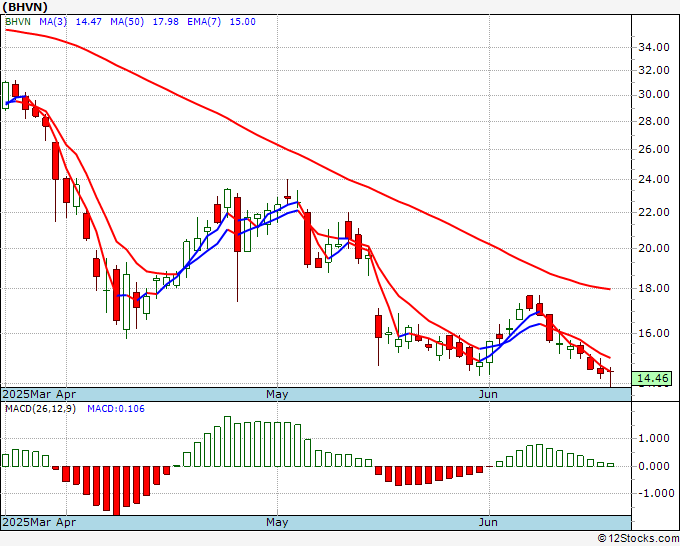Click the MACD:0.106 value
This screenshot has width=680, height=546.
tap(116, 409)
